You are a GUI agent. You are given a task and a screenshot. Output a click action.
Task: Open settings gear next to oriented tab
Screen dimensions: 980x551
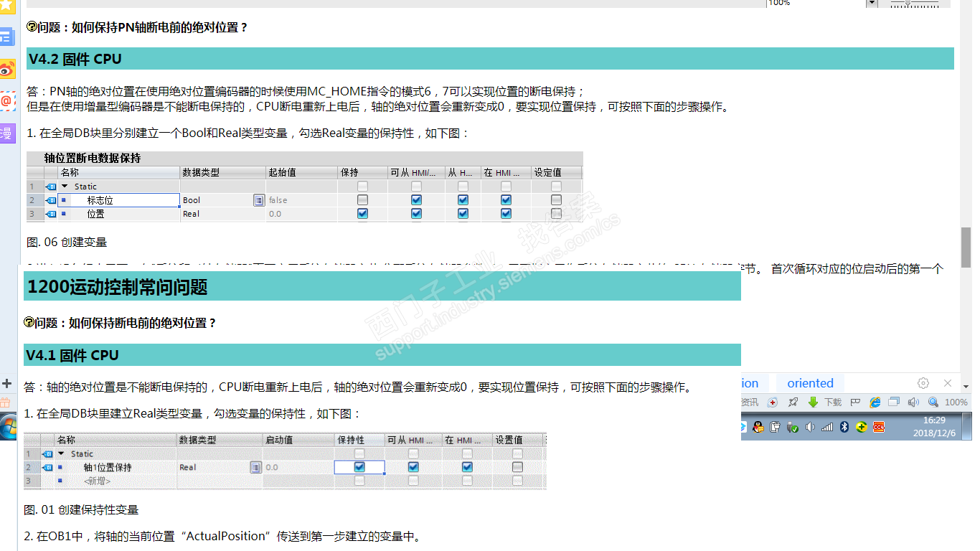tap(923, 383)
